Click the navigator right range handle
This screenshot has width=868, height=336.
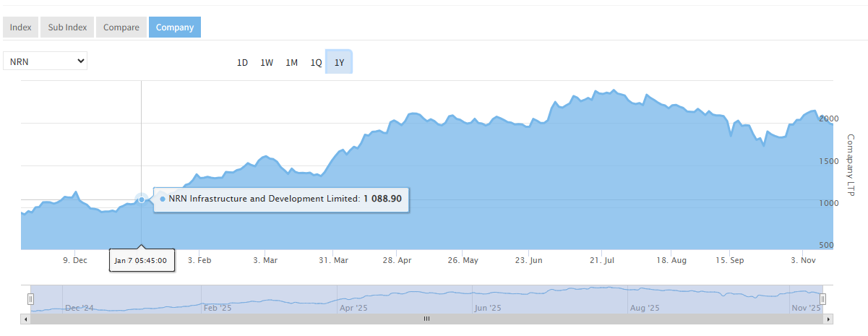click(822, 298)
